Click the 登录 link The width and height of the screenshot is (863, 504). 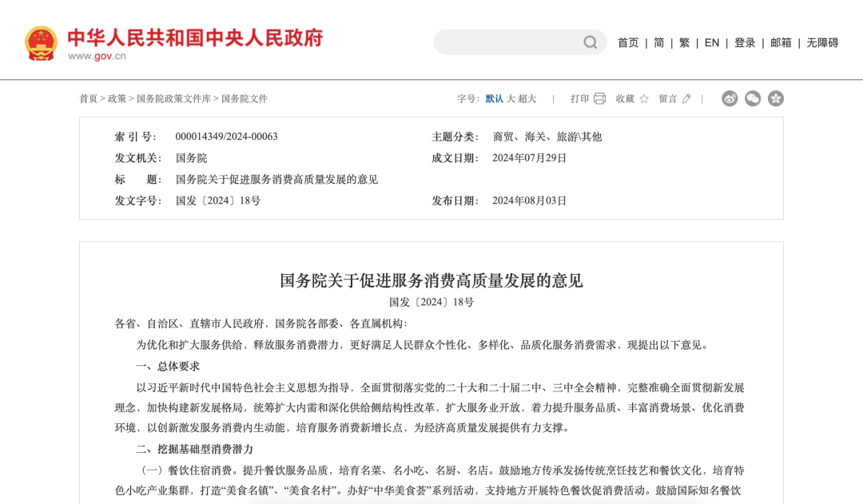click(x=744, y=42)
